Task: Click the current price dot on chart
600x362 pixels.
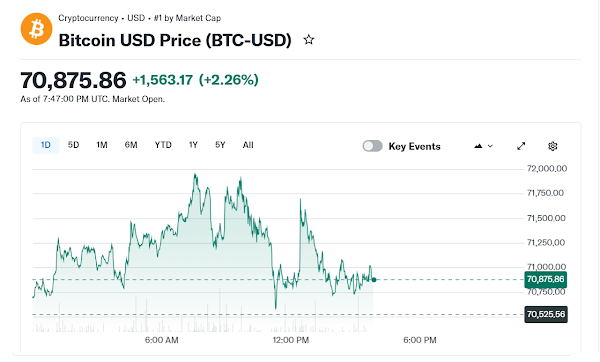Action: (374, 280)
